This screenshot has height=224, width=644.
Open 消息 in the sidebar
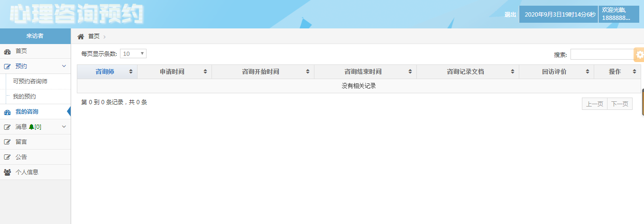click(x=36, y=127)
